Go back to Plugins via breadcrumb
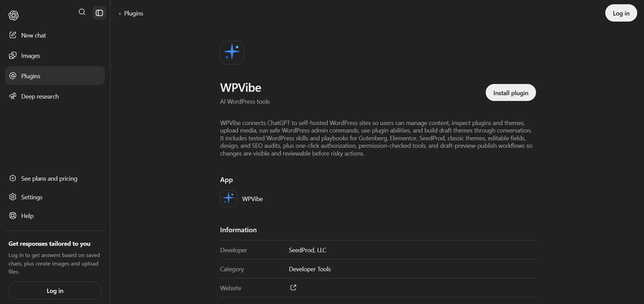The image size is (644, 304). click(x=131, y=14)
